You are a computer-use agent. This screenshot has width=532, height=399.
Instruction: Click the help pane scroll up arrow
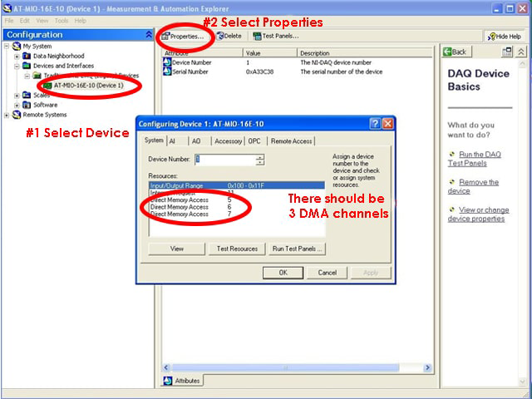click(x=522, y=64)
